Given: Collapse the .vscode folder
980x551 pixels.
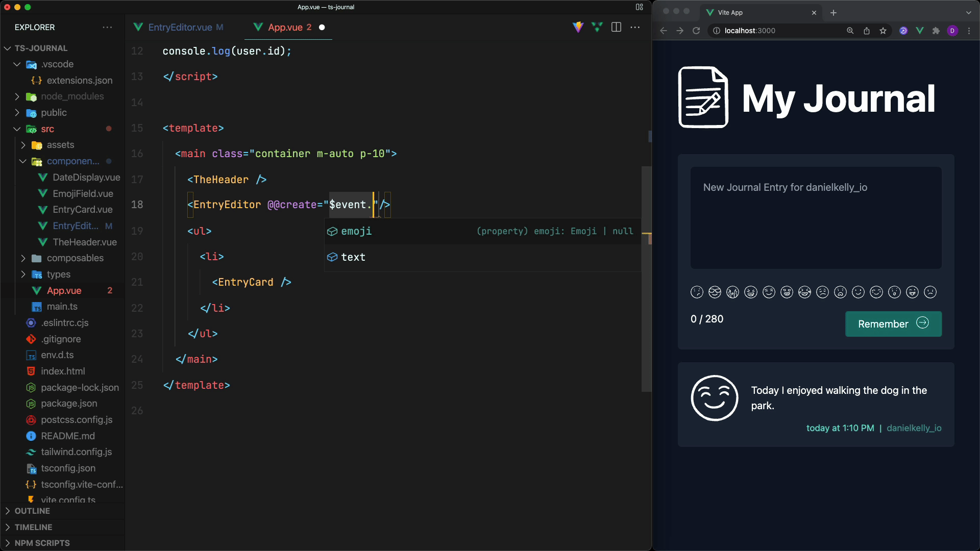Looking at the screenshot, I should (x=17, y=64).
